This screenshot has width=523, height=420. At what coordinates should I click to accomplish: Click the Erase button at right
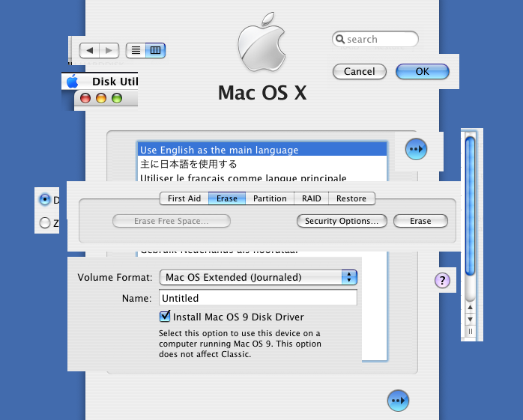(420, 221)
